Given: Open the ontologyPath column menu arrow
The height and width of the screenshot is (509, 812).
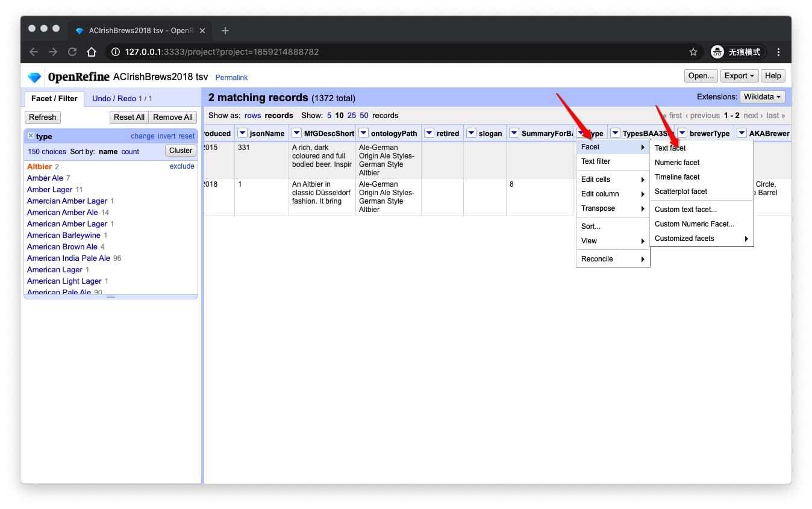Looking at the screenshot, I should pos(363,133).
